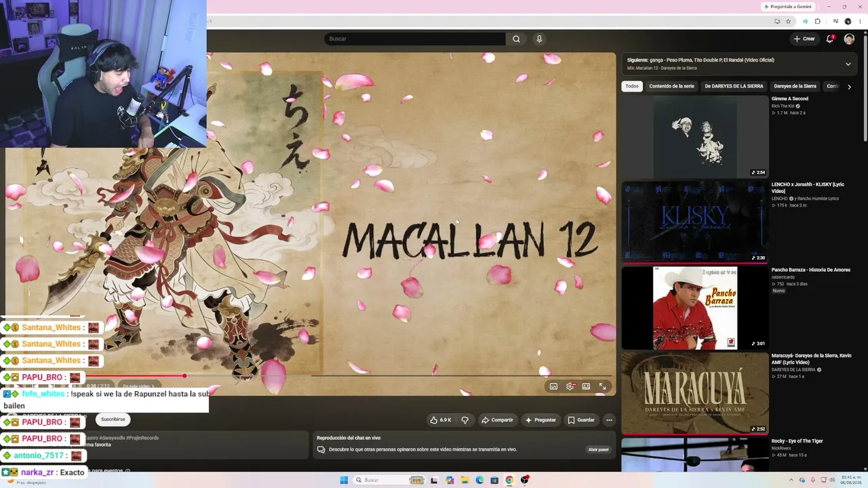Open Microsoft Edge from the taskbar
The image size is (868, 488).
479,480
